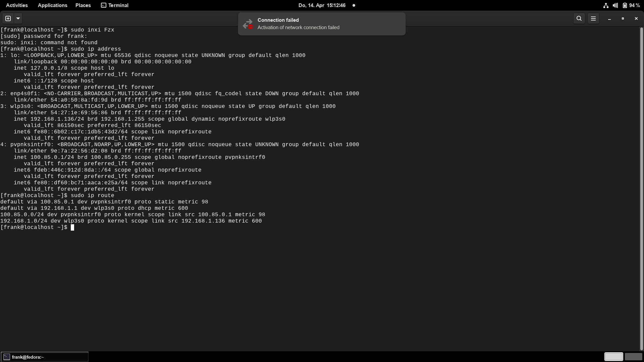The image size is (644, 362).
Task: Click the network error icon in notification
Action: 248,24
